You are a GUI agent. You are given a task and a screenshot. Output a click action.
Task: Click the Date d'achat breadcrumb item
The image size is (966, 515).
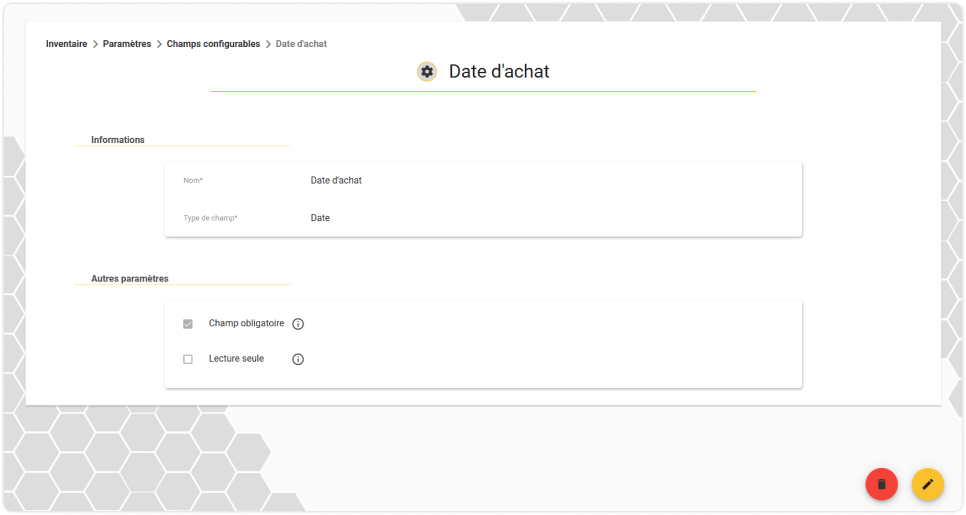pos(301,44)
